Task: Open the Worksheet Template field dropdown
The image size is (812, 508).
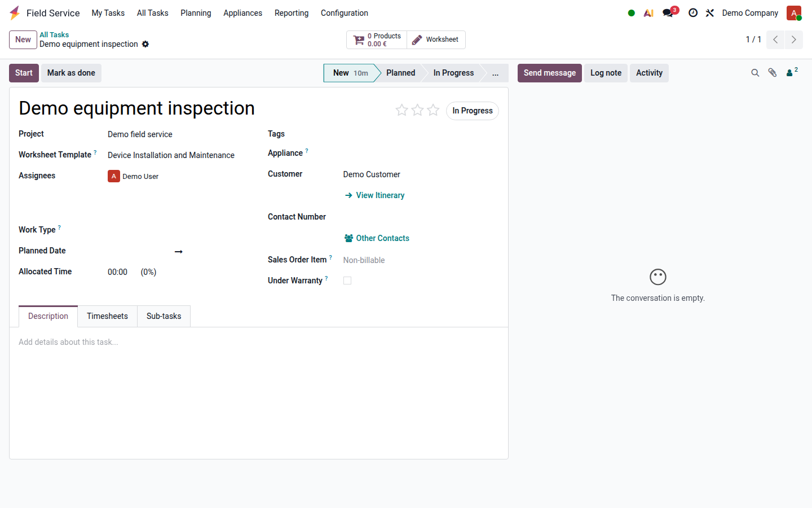Action: pyautogui.click(x=179, y=155)
